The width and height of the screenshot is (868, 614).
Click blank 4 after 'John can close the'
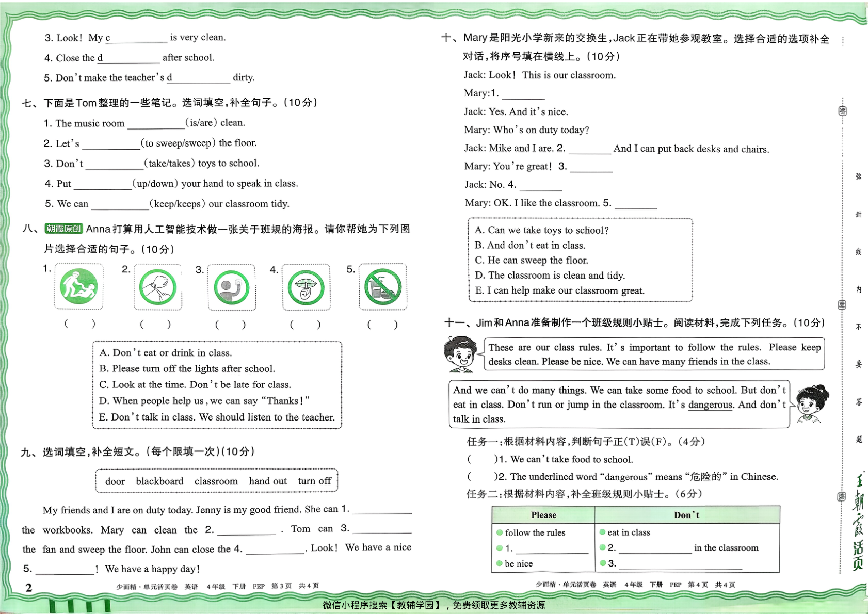[275, 549]
